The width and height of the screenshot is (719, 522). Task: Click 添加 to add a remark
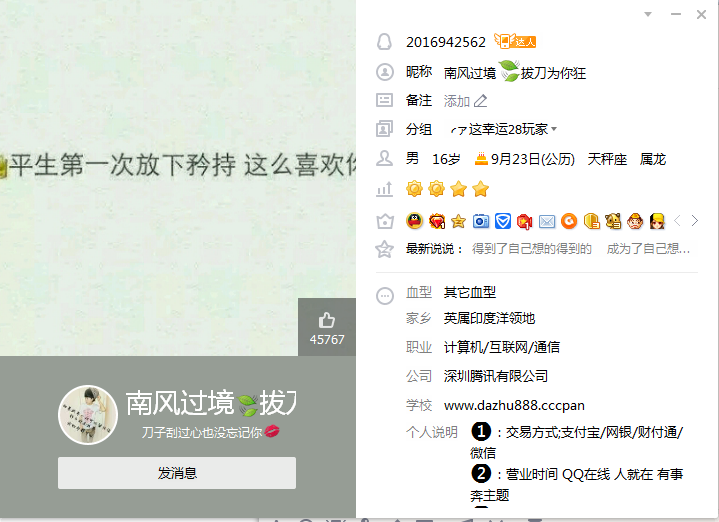point(457,100)
